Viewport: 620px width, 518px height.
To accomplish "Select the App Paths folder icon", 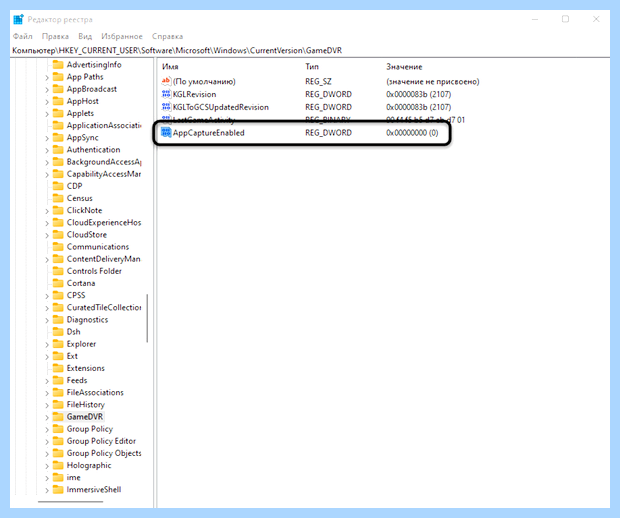I will tap(58, 77).
